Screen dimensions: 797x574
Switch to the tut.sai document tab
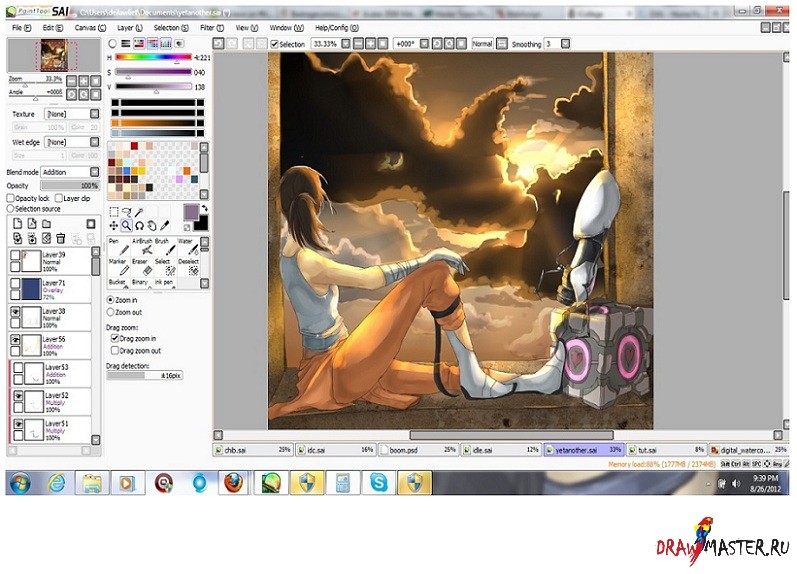coord(666,450)
